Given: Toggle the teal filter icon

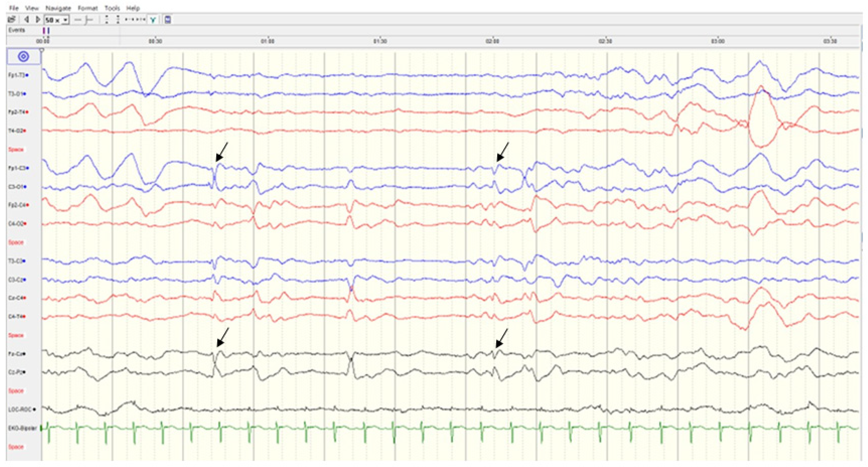Looking at the screenshot, I should pos(153,20).
